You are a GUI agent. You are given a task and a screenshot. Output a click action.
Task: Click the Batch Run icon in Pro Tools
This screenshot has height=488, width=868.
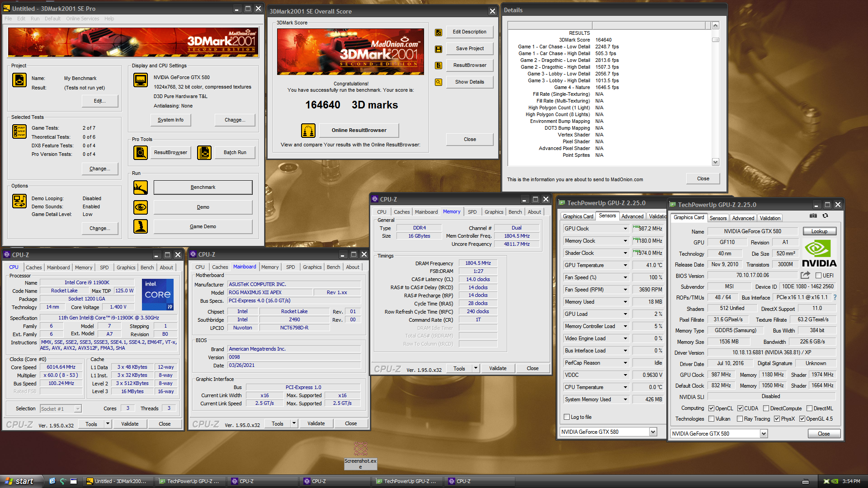point(204,152)
